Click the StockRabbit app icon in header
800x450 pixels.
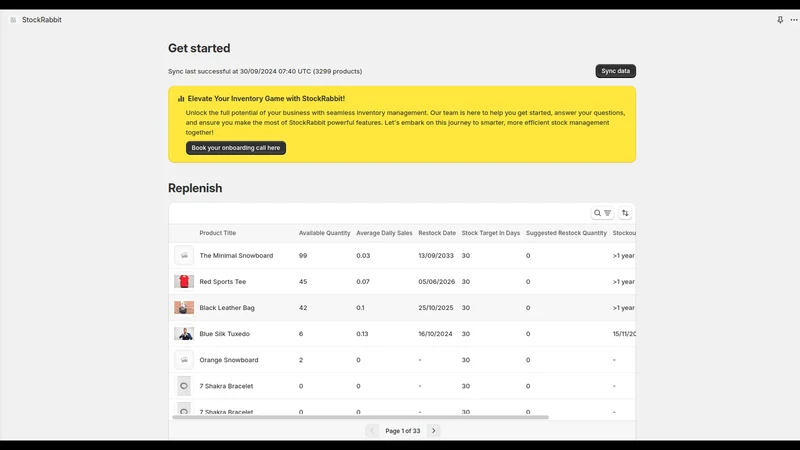[13, 20]
